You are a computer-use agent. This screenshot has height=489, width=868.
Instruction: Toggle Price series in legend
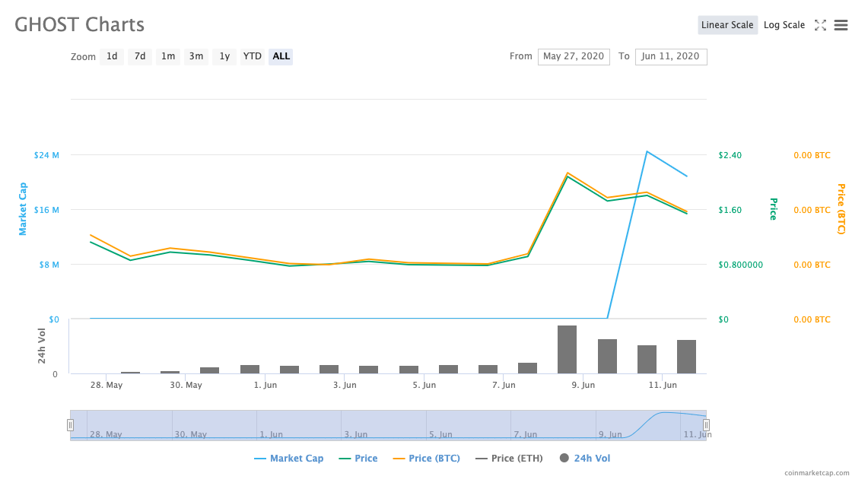(x=358, y=458)
